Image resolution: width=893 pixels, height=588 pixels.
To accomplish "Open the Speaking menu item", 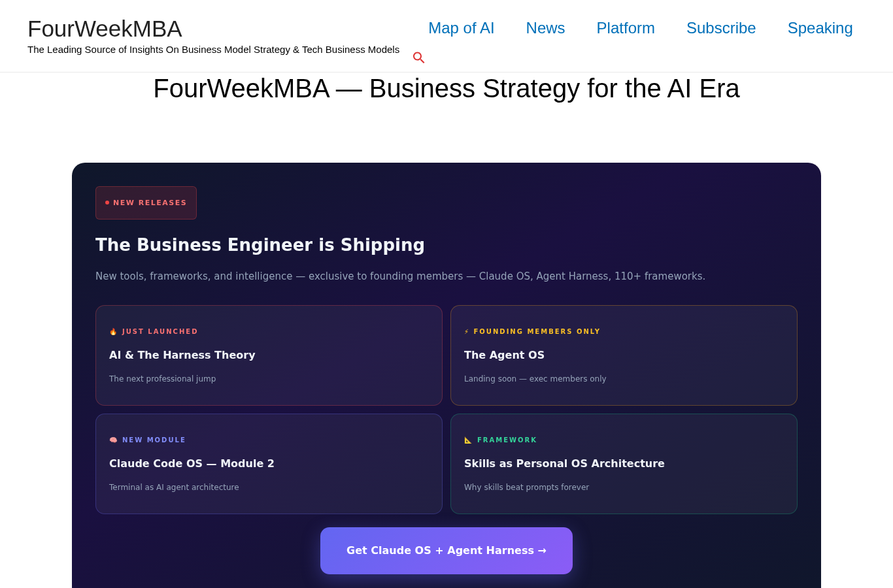I will pos(820,28).
